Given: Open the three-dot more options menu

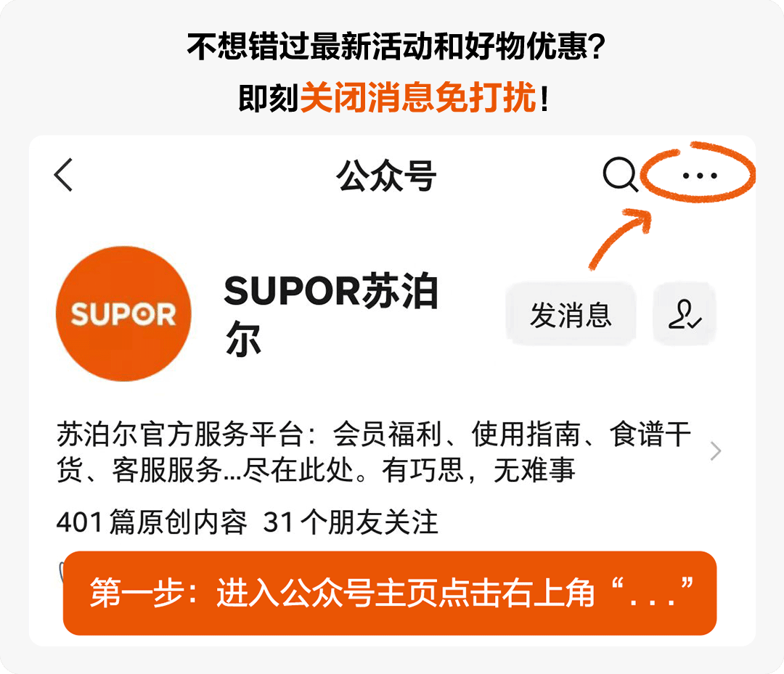Looking at the screenshot, I should coord(700,176).
